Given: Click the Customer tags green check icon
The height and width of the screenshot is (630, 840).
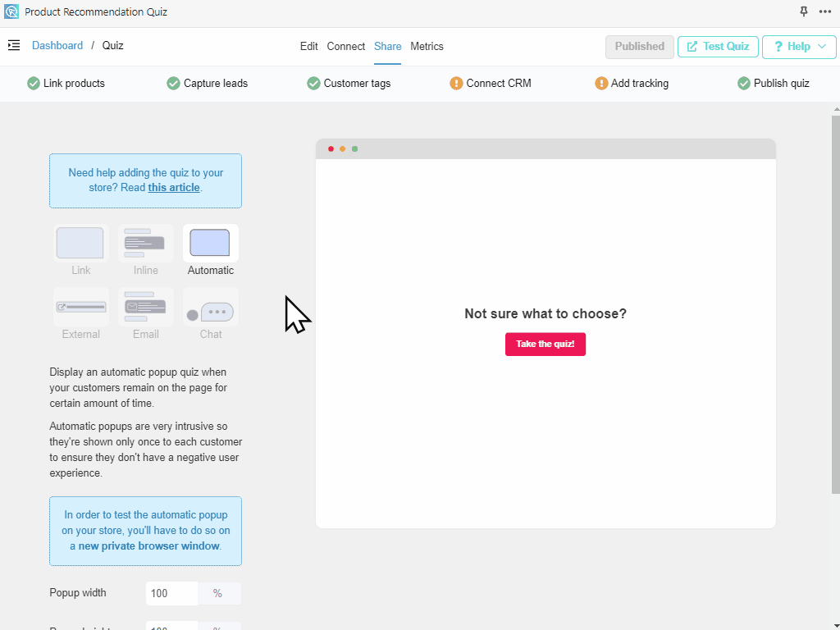Looking at the screenshot, I should [x=313, y=84].
